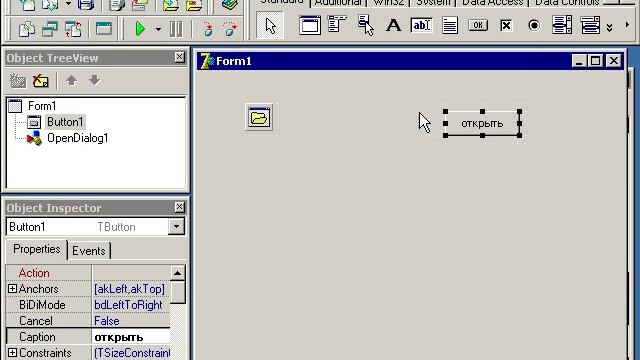Pick the Frames component in palette
Image resolution: width=640 pixels, height=360 pixels.
tap(310, 25)
